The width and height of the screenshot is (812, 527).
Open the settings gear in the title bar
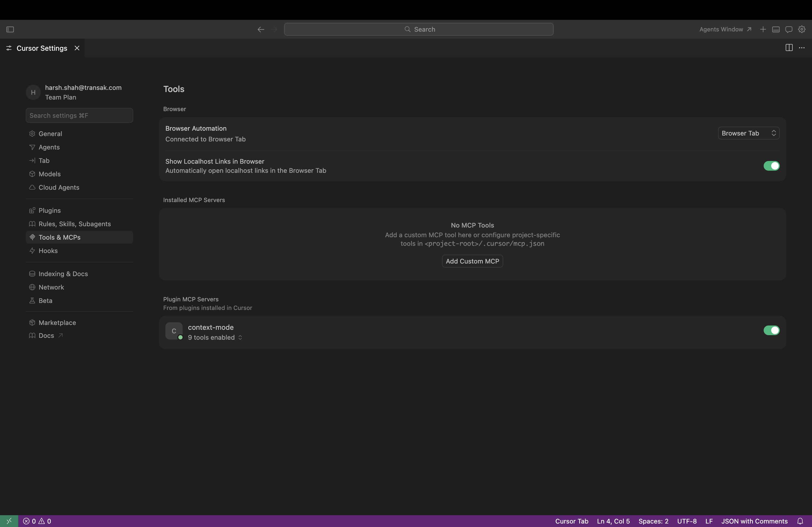point(802,29)
